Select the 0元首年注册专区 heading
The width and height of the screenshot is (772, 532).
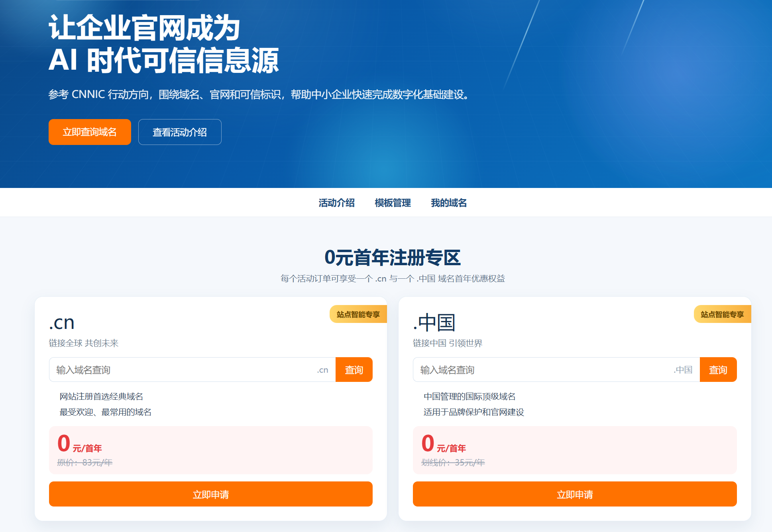click(393, 257)
